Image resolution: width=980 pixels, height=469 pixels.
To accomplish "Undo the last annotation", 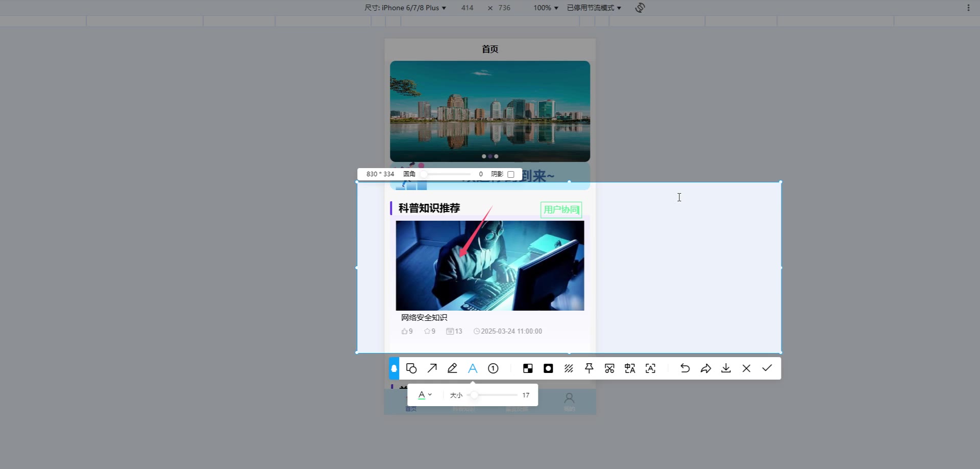I will (685, 368).
